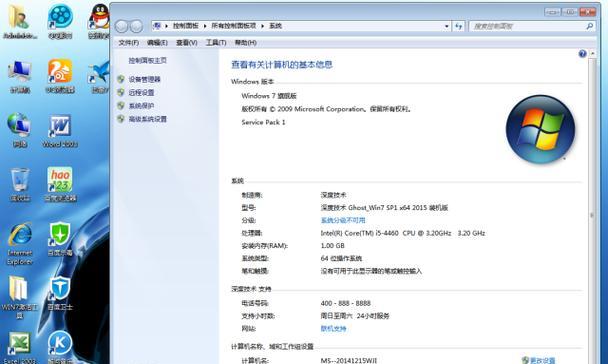Click the computer icon in address bar
This screenshot has width=608, height=364.
pyautogui.click(x=157, y=26)
